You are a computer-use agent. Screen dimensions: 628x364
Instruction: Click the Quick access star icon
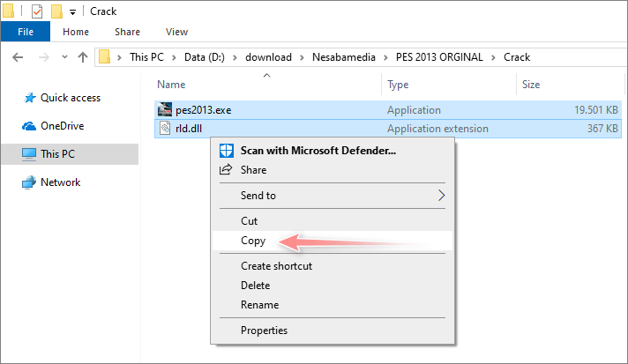point(29,98)
